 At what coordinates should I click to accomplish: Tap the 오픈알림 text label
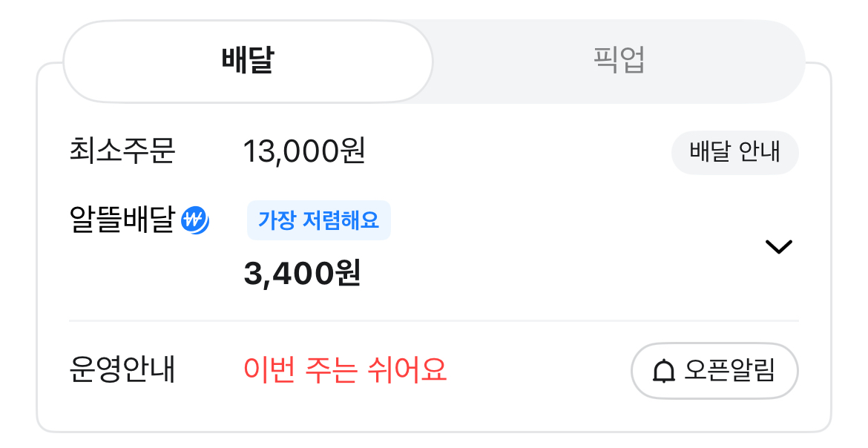coord(730,371)
